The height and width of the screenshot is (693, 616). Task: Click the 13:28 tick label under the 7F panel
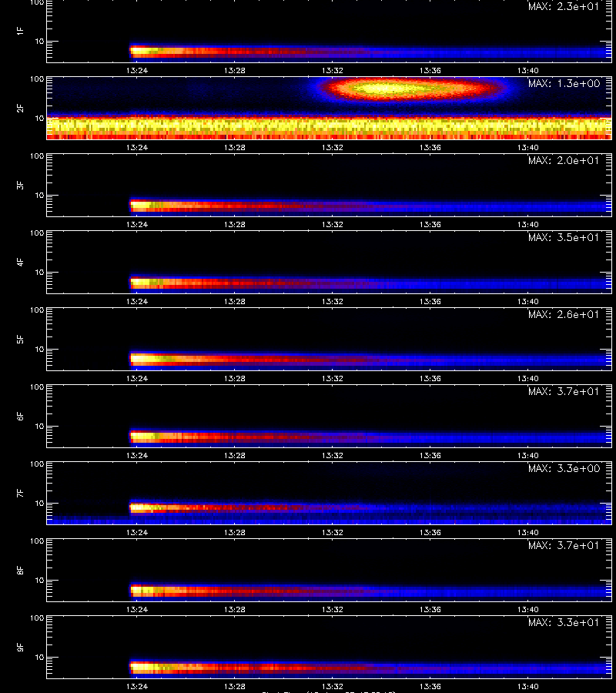pyautogui.click(x=235, y=532)
